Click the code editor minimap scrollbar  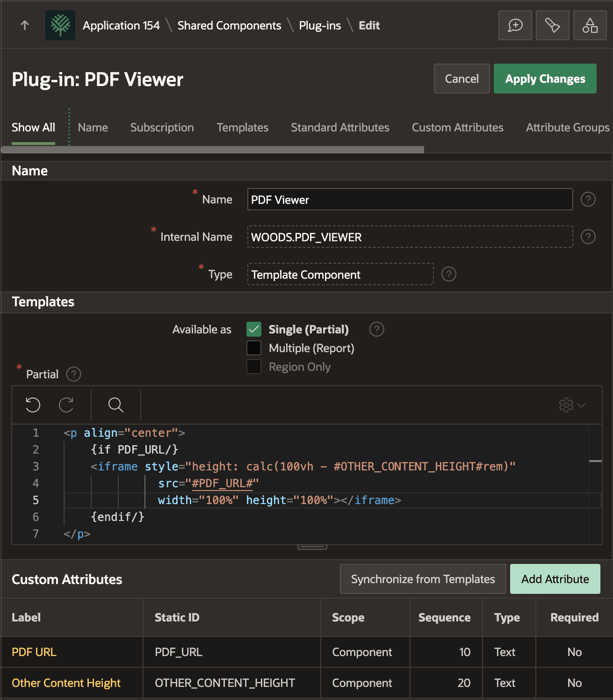click(x=595, y=461)
